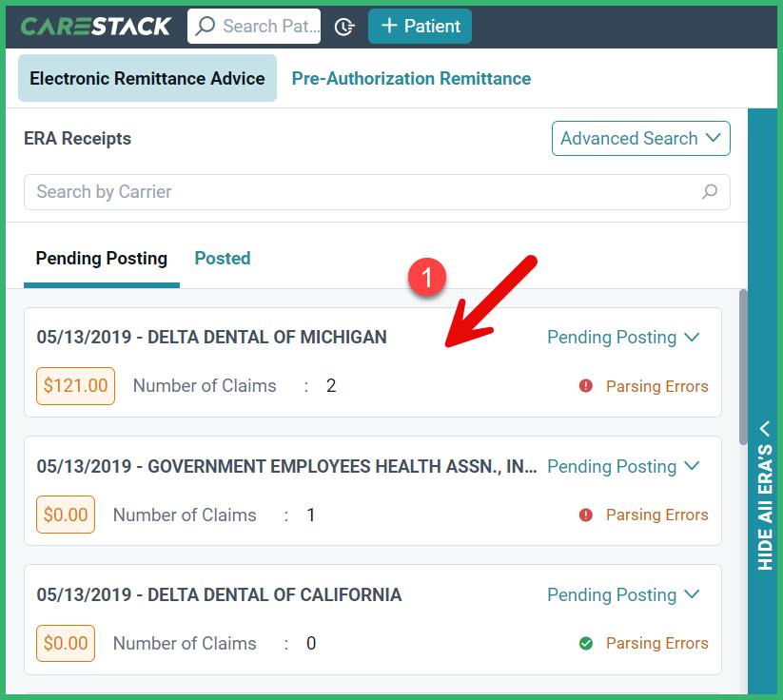Screen dimensions: 783x700
Task: Click the red error icon for Government Employees Health
Action: coord(587,515)
